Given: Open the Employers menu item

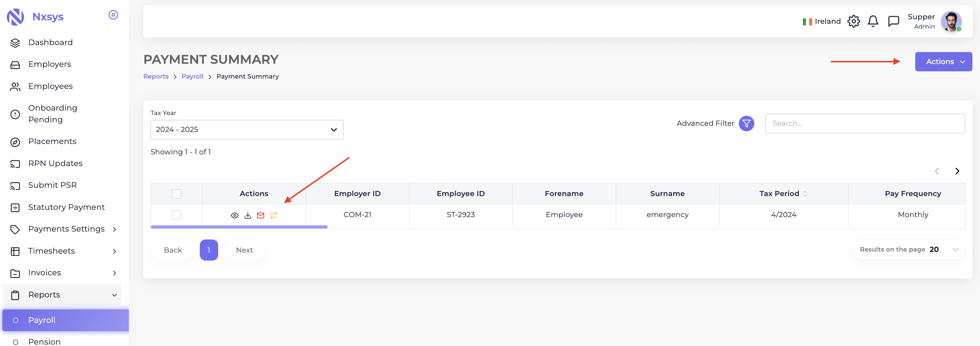Looking at the screenshot, I should [x=62, y=64].
